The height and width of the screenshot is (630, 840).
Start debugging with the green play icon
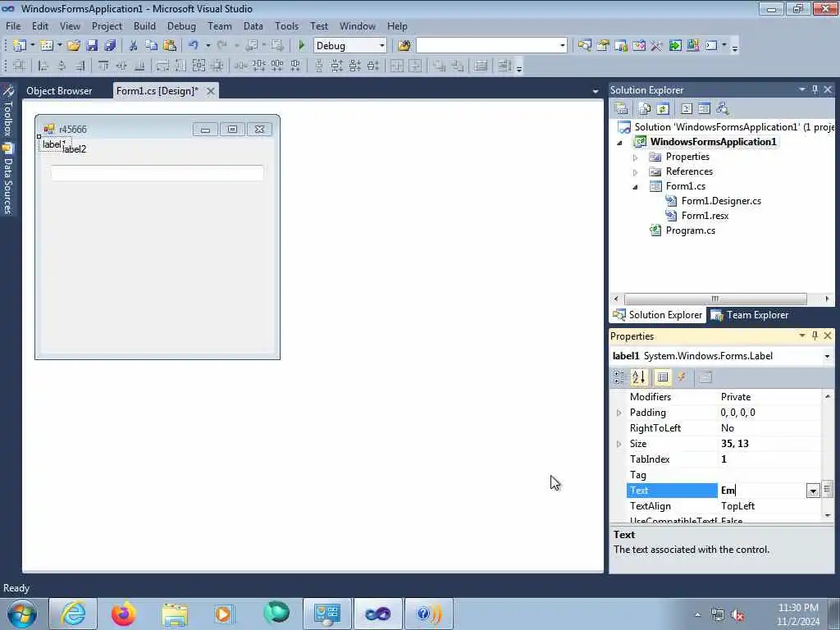point(301,46)
